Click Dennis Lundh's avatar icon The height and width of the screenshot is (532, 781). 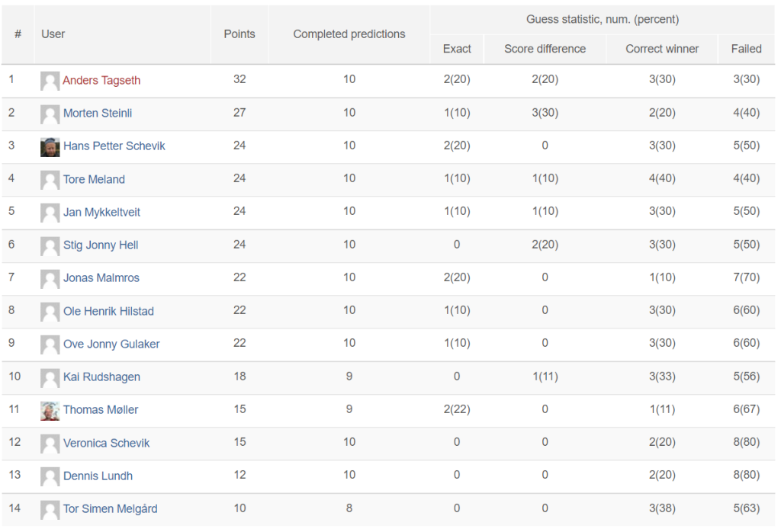50,476
